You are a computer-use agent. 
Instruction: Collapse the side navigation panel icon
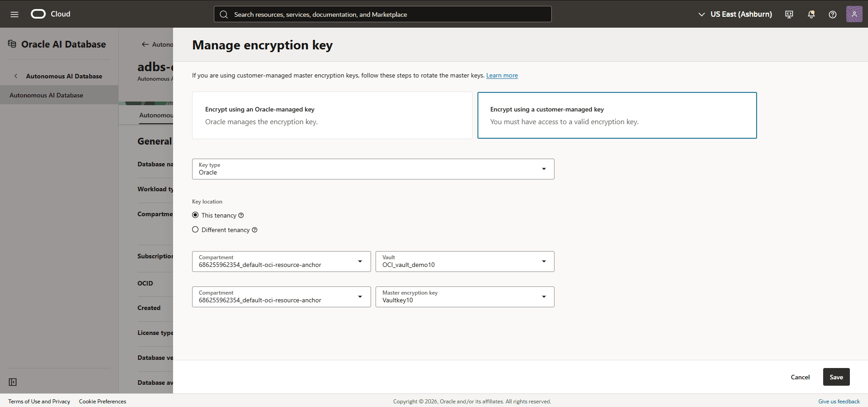click(x=13, y=382)
